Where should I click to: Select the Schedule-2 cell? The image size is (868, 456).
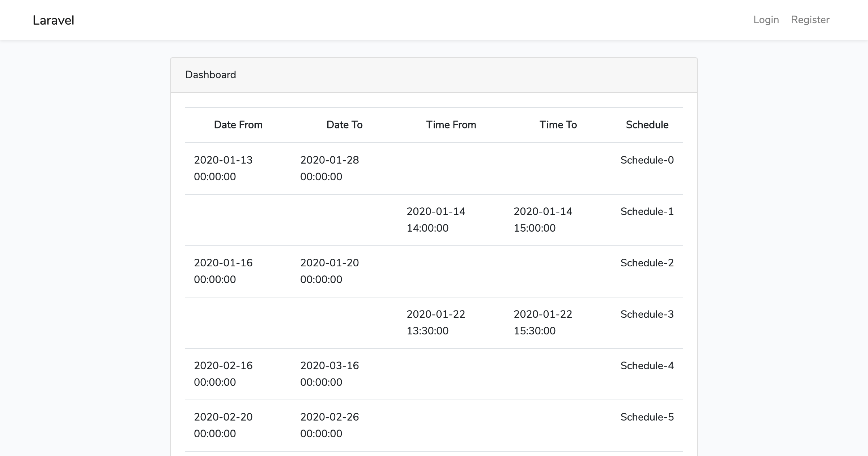[647, 263]
